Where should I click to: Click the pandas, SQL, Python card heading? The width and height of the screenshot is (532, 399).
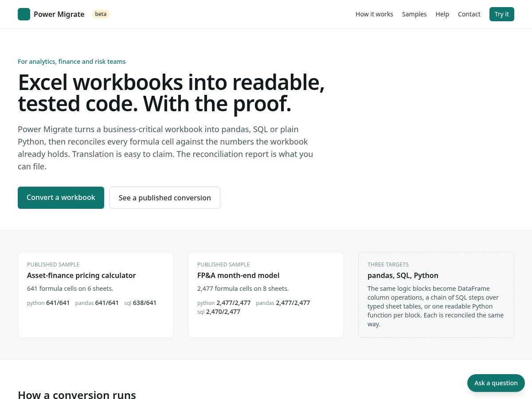[403, 275]
